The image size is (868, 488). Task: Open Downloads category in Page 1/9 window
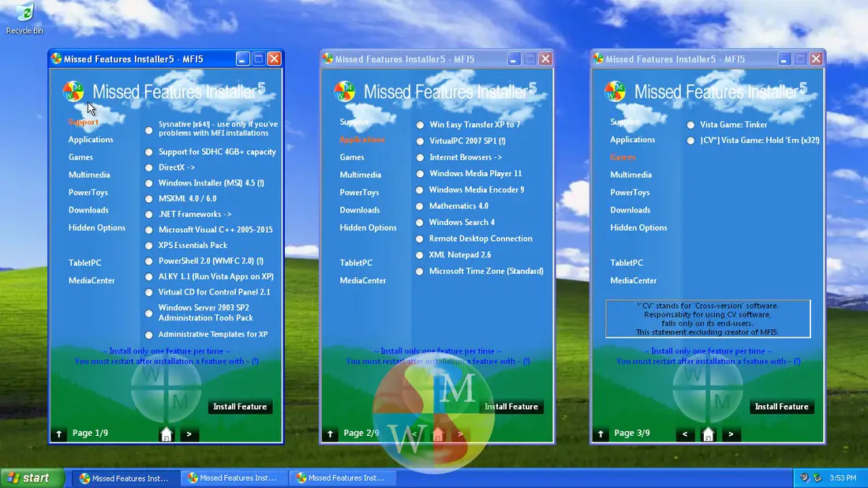click(88, 210)
